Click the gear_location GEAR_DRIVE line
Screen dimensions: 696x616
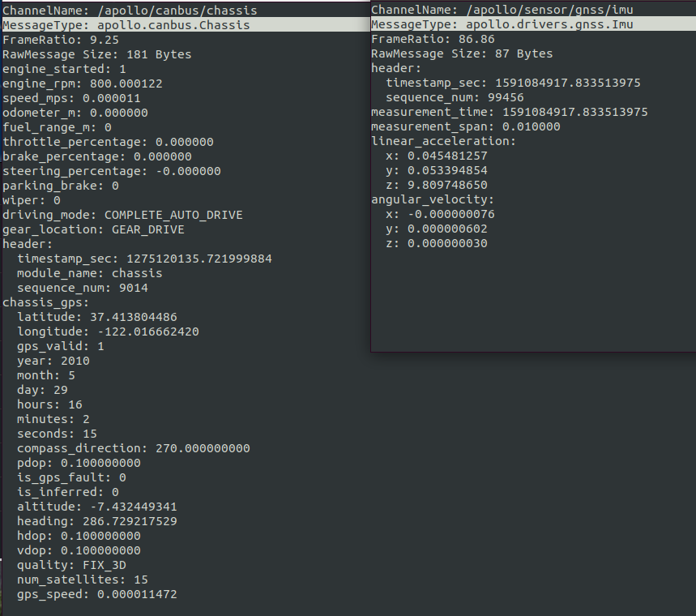[x=93, y=229]
